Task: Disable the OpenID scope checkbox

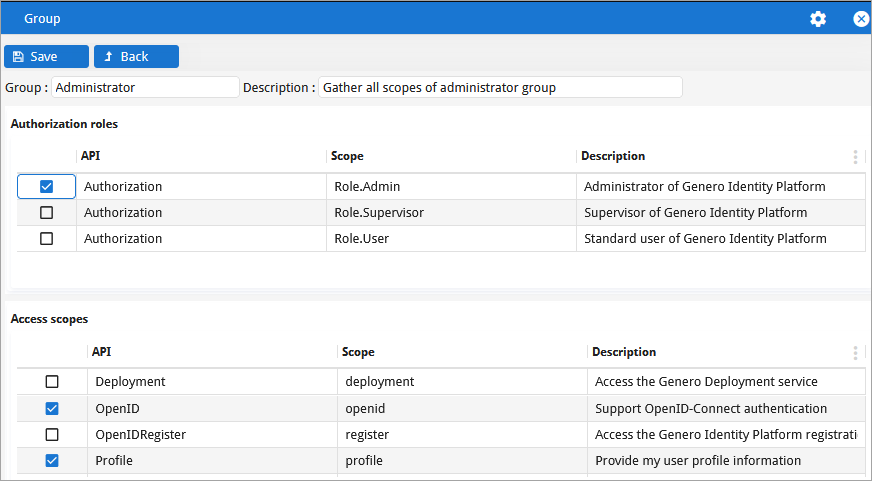Action: [52, 409]
